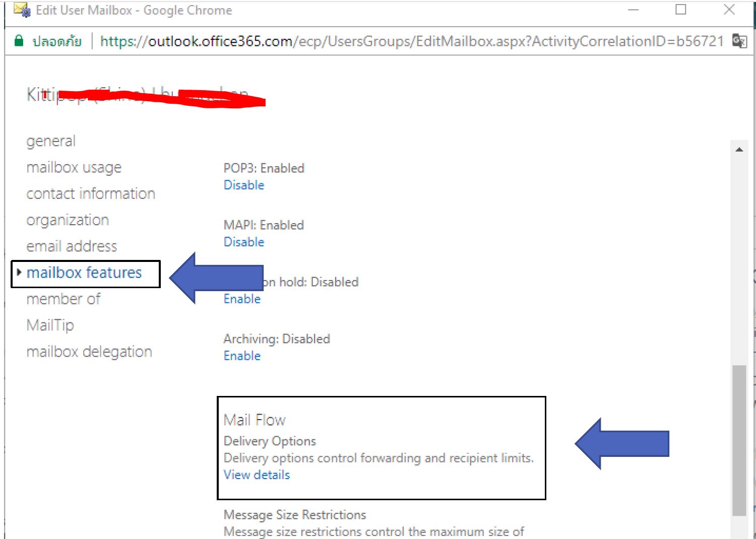Screen dimensions: 756x539
Task: Enable litigation hold
Action: (242, 299)
